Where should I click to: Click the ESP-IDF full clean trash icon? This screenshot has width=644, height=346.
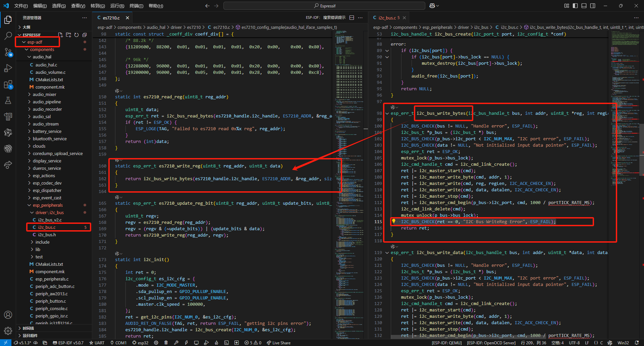tap(166, 343)
